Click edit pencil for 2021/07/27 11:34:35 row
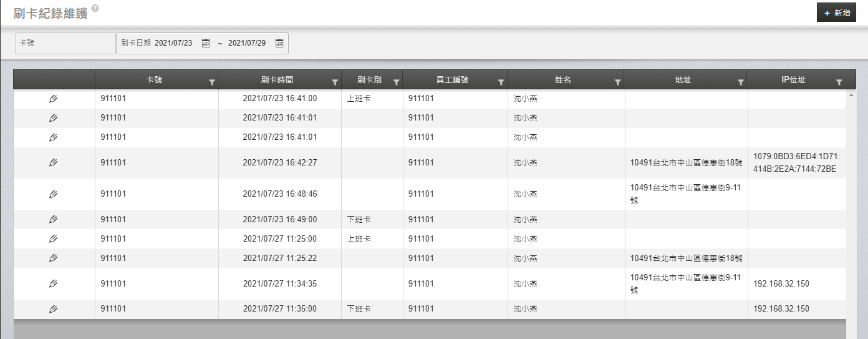 (54, 283)
